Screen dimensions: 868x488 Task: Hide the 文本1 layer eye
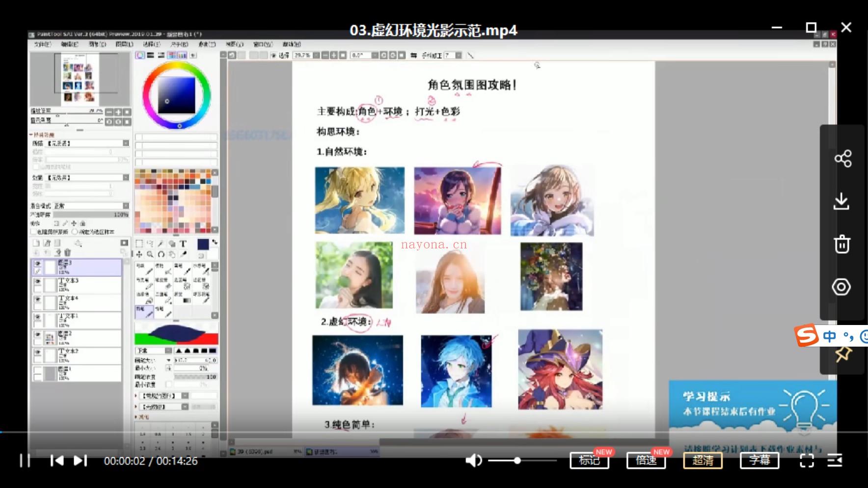click(37, 317)
